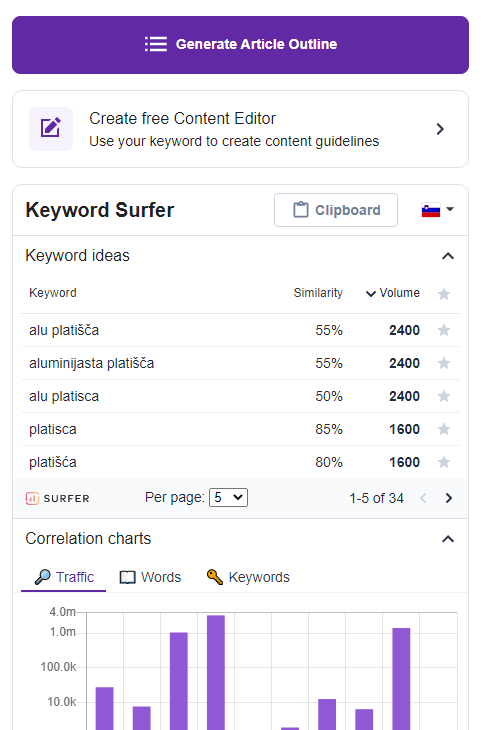Switch to the Words tab
The height and width of the screenshot is (730, 483).
150,577
